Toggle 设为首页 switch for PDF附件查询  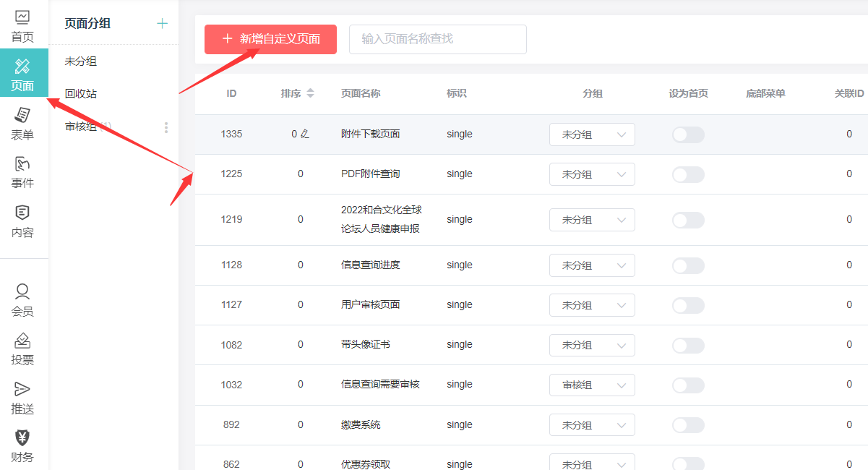687,174
